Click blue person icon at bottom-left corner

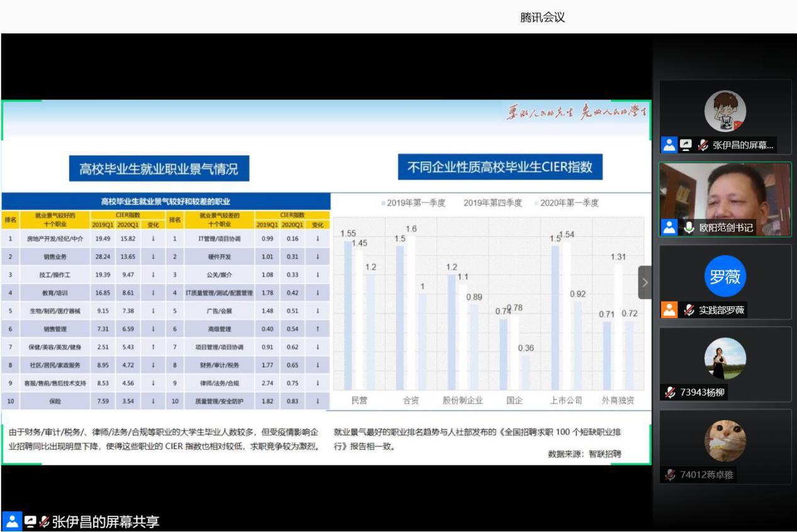pos(12,521)
